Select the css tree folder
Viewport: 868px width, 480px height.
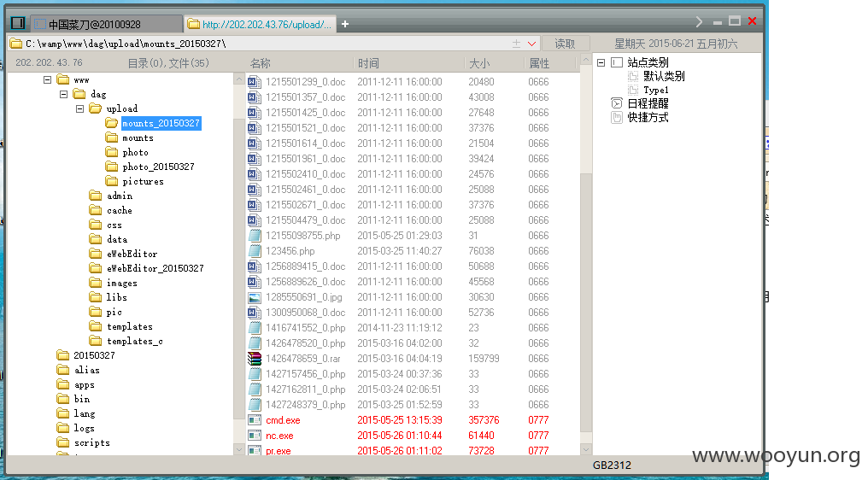tap(114, 225)
